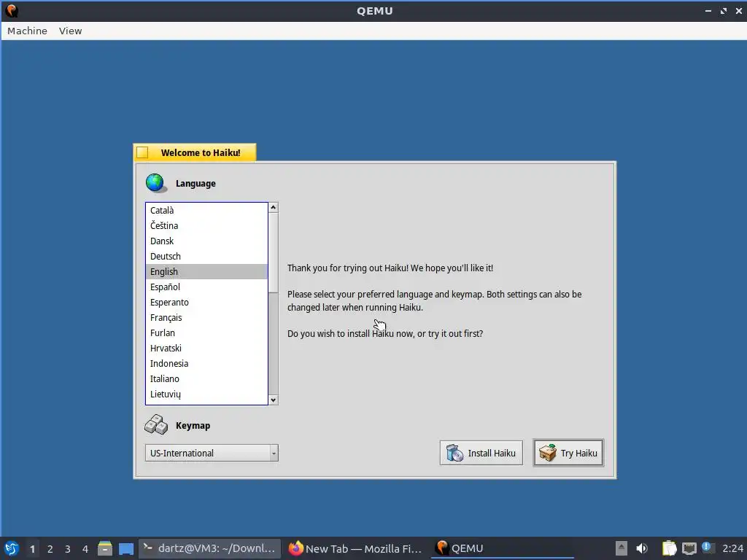The image size is (747, 560).
Task: Click the globe Language icon
Action: [x=156, y=183]
